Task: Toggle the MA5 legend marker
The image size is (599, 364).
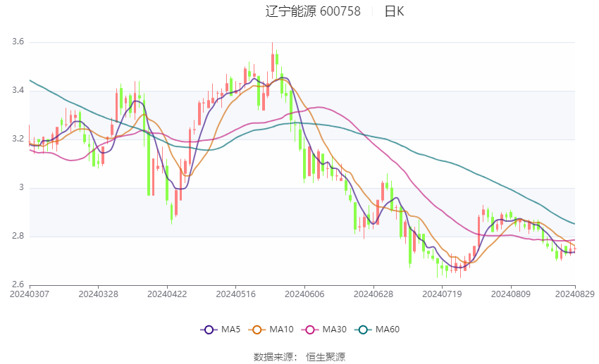Action: tap(209, 330)
